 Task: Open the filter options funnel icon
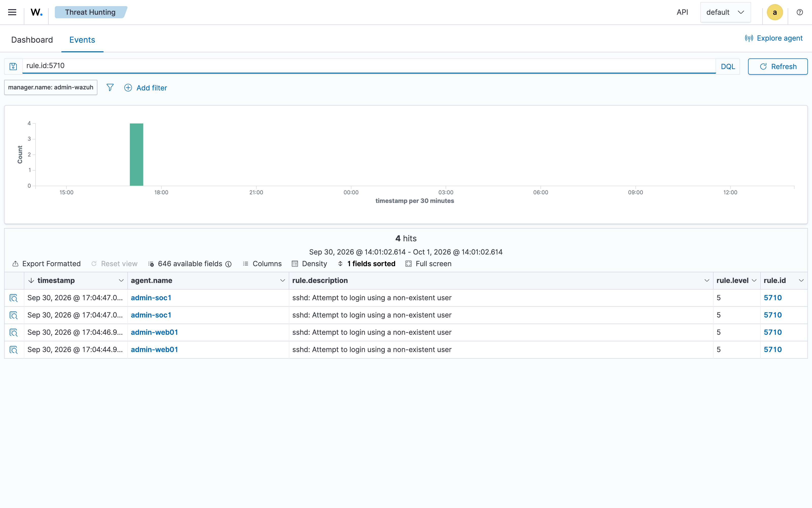(110, 88)
